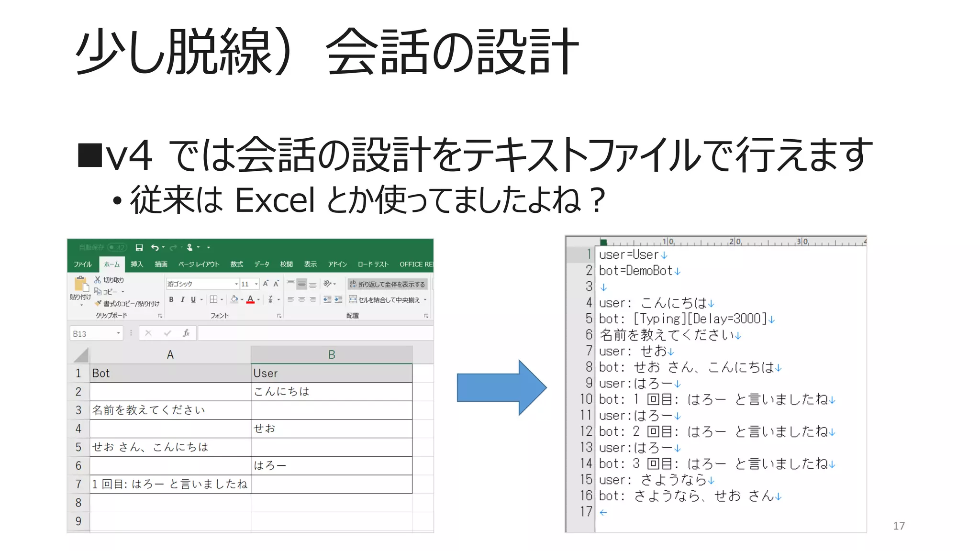Viewport: 980px width, 551px height.
Task: Click the Increase Indent icon
Action: 338,299
